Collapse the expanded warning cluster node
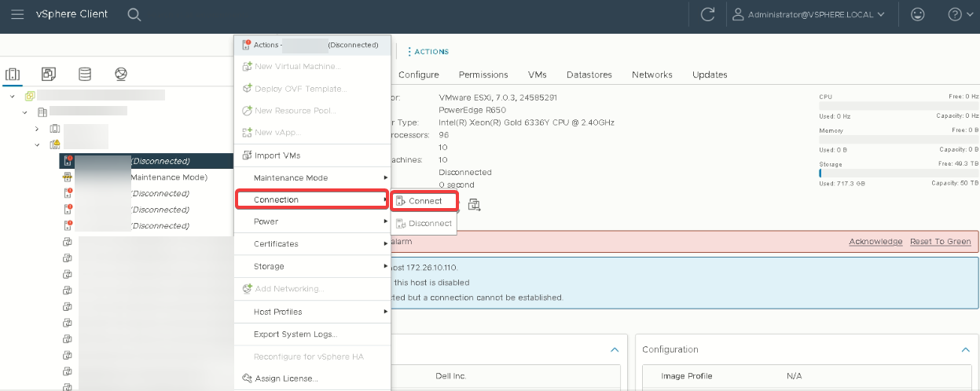Image resolution: width=980 pixels, height=391 pixels. pyautogui.click(x=37, y=144)
